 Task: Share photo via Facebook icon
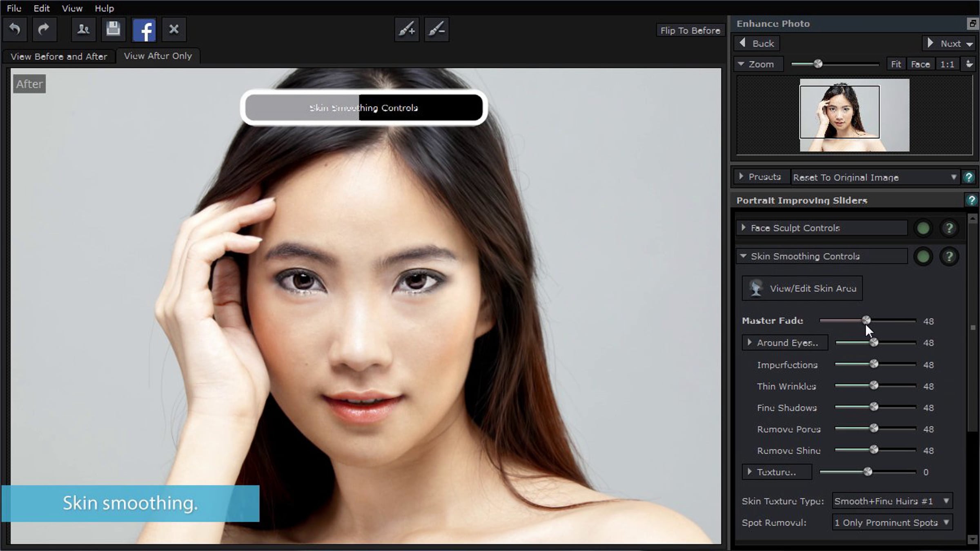(144, 30)
